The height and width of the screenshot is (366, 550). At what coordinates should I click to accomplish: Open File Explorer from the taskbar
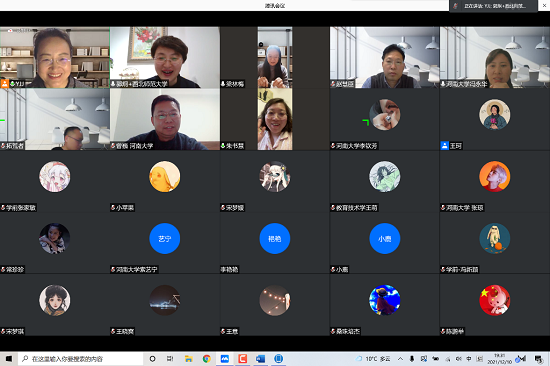pos(189,359)
